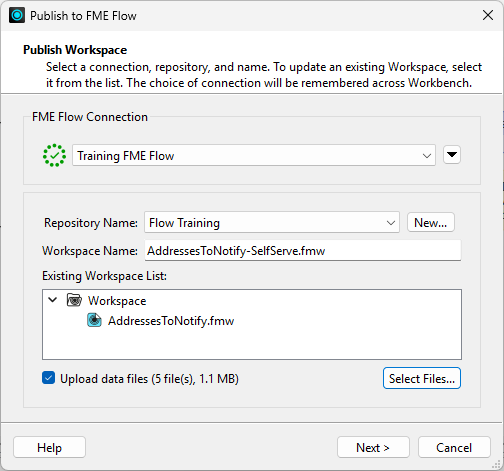Click the Upload data files label text
504x471 pixels.
149,379
